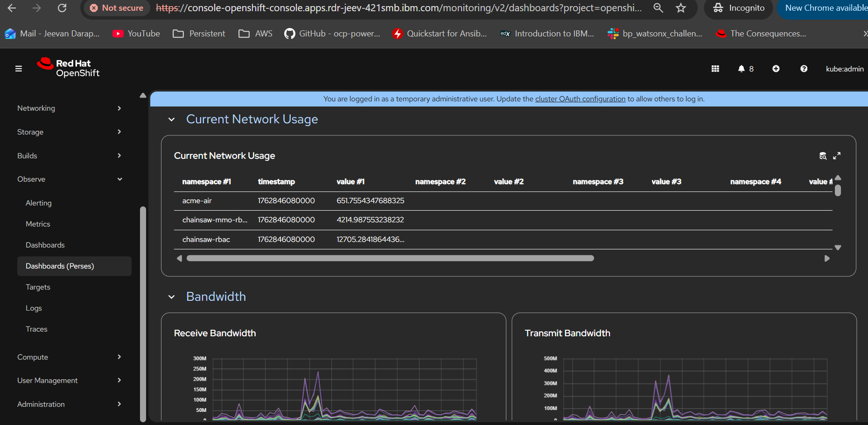868x425 pixels.
Task: Collapse the Observe navigation section
Action: pyautogui.click(x=69, y=179)
